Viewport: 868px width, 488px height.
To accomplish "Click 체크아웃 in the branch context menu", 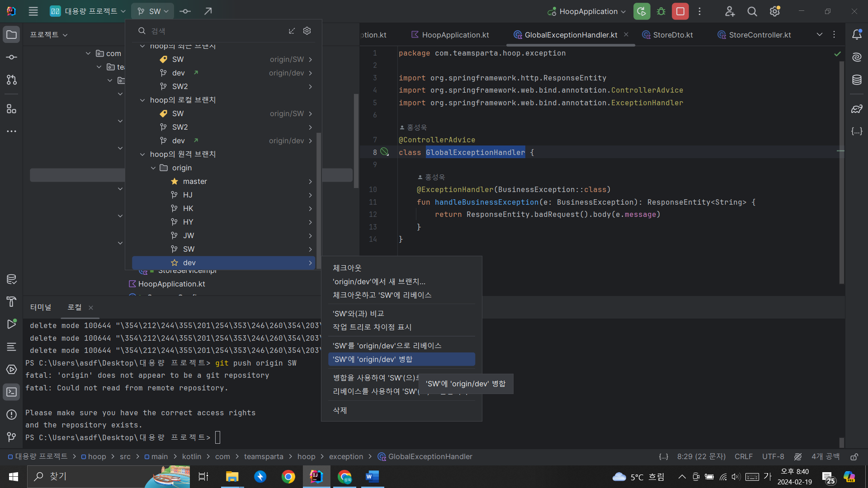I will (347, 268).
